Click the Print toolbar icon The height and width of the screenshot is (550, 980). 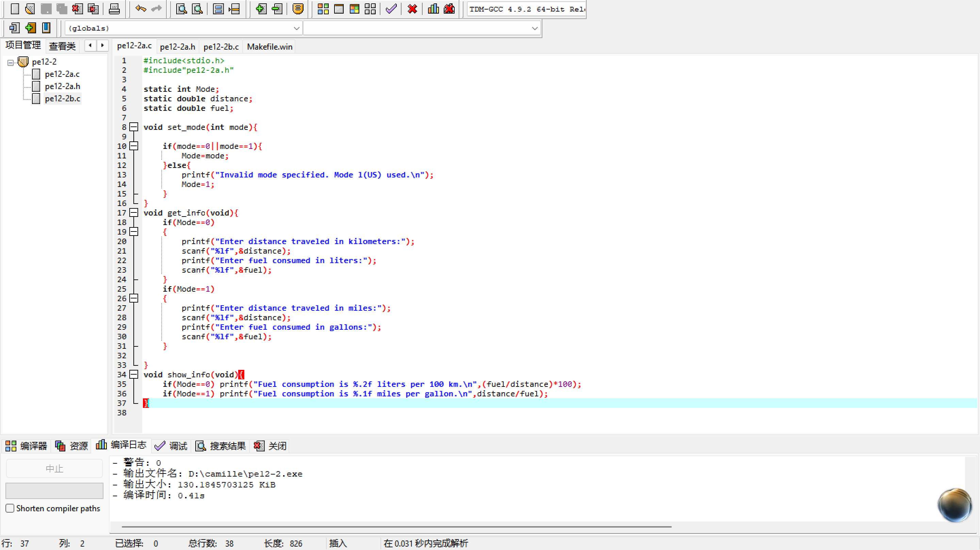click(114, 9)
